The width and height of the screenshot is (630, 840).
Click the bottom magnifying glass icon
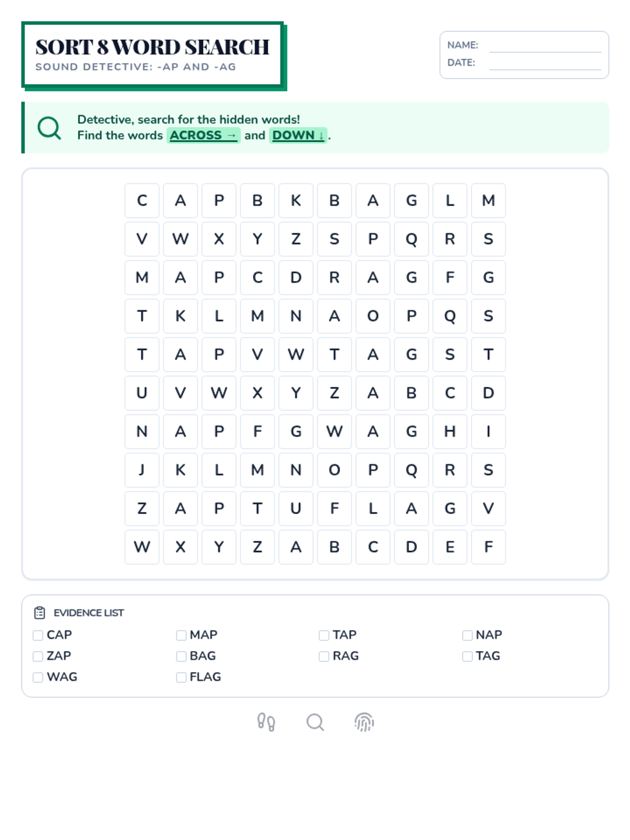tap(315, 722)
